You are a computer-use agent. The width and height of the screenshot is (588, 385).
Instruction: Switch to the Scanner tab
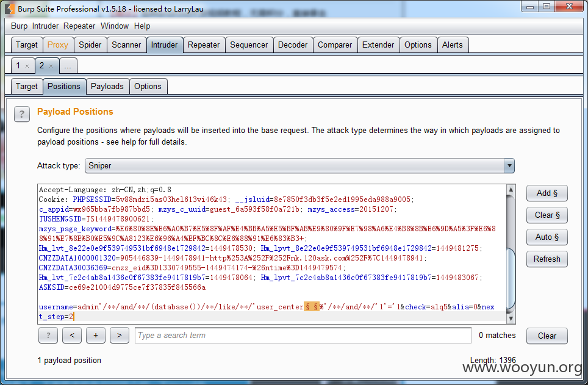click(x=126, y=45)
